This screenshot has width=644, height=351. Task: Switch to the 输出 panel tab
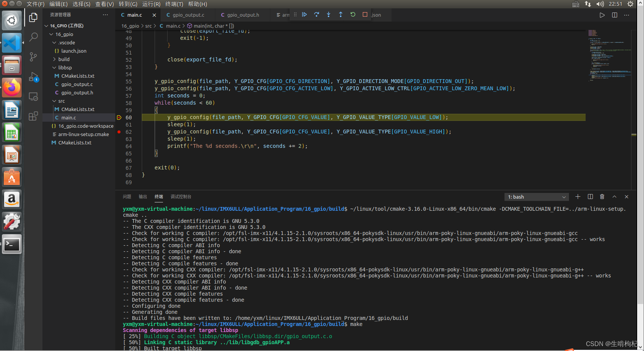pyautogui.click(x=143, y=197)
